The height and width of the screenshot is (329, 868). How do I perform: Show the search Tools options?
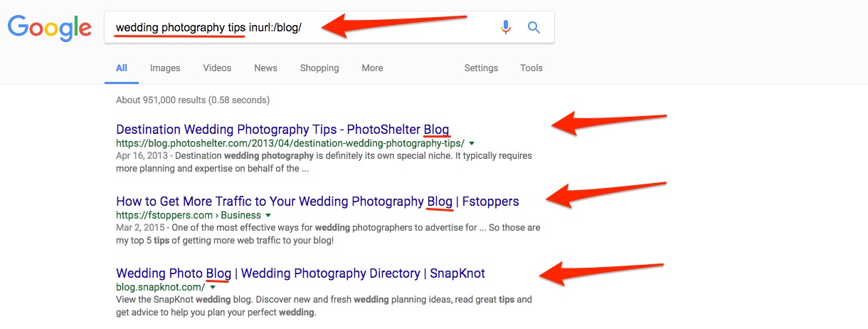tap(531, 68)
